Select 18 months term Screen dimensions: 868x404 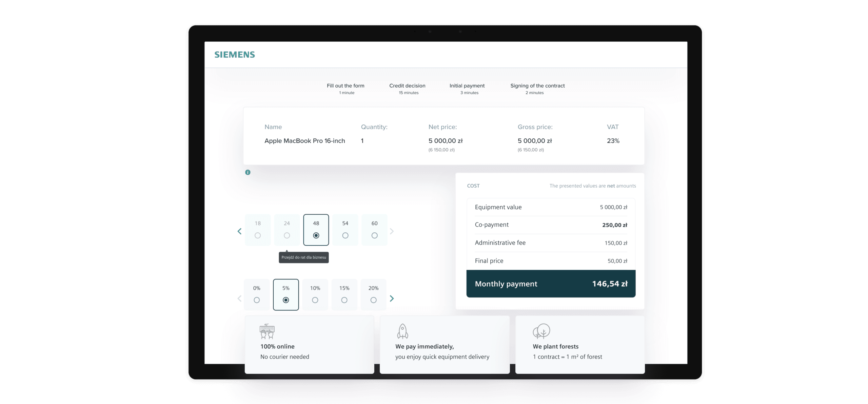(x=258, y=235)
